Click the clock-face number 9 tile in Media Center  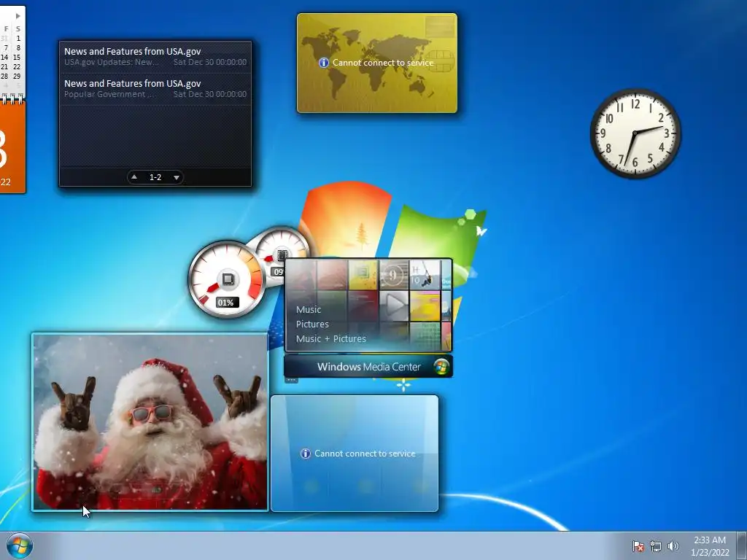pos(393,275)
